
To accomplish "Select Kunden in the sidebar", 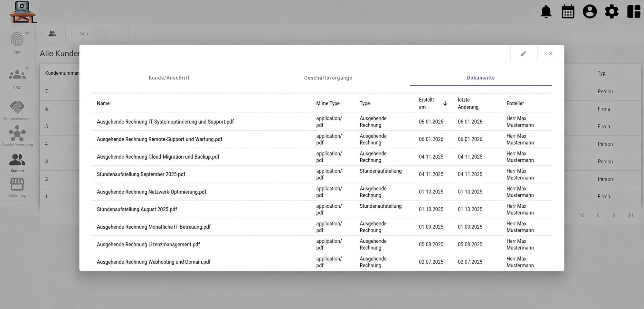I will [x=17, y=163].
